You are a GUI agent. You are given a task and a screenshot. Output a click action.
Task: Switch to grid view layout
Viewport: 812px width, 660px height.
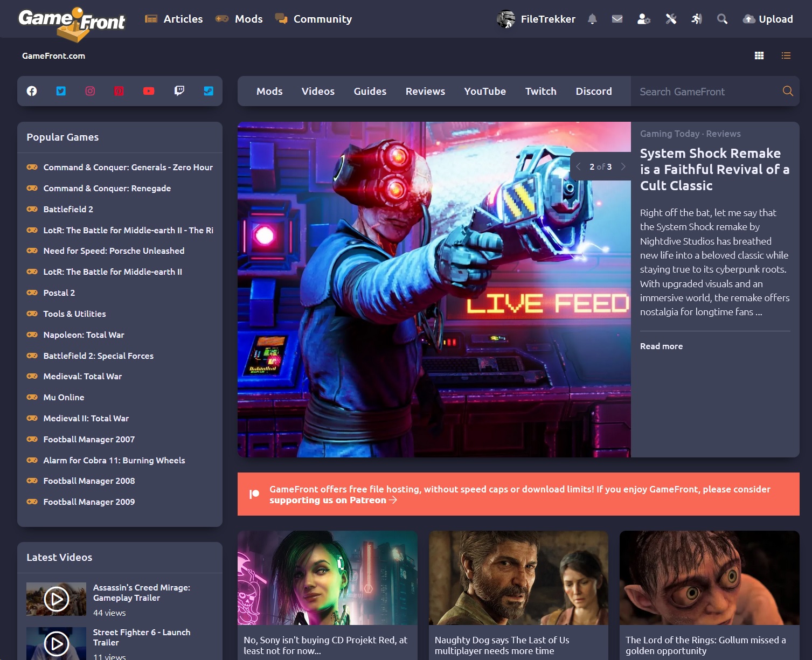759,55
